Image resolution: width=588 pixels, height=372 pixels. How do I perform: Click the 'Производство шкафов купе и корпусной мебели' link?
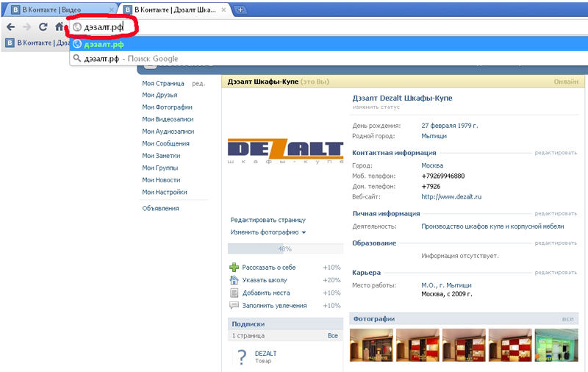(492, 226)
